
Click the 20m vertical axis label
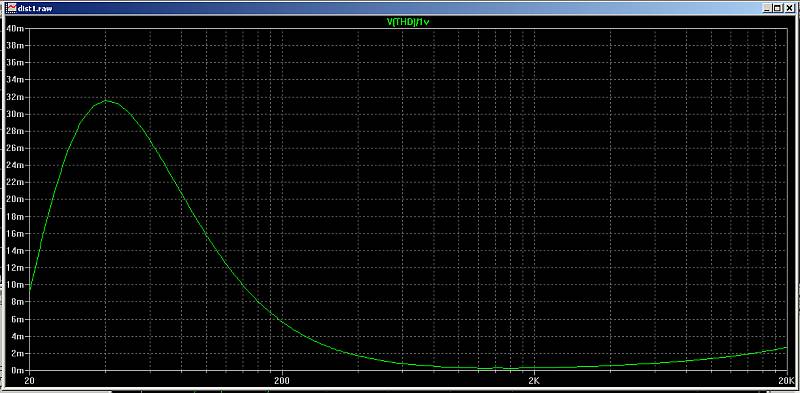point(14,199)
